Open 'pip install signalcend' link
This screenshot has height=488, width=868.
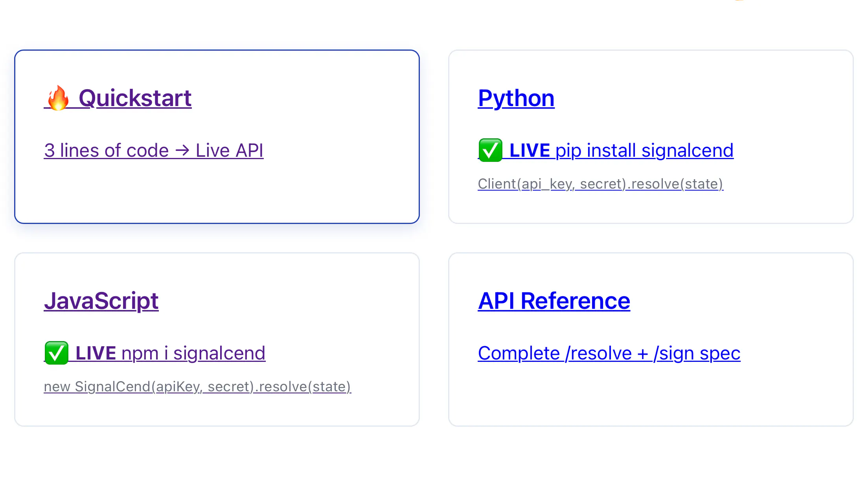coord(644,150)
